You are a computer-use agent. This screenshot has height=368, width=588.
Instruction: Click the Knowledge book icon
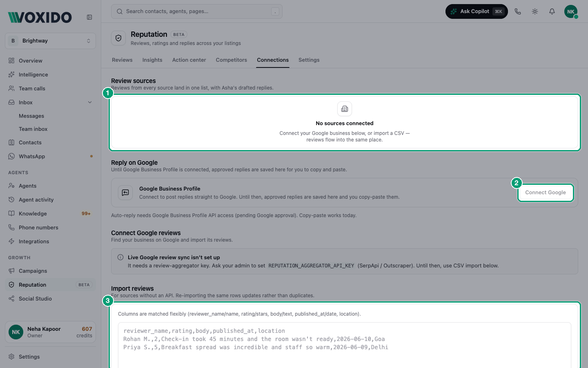click(11, 213)
